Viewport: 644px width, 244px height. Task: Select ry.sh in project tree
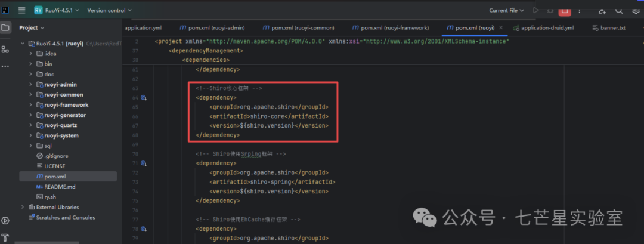[50, 197]
